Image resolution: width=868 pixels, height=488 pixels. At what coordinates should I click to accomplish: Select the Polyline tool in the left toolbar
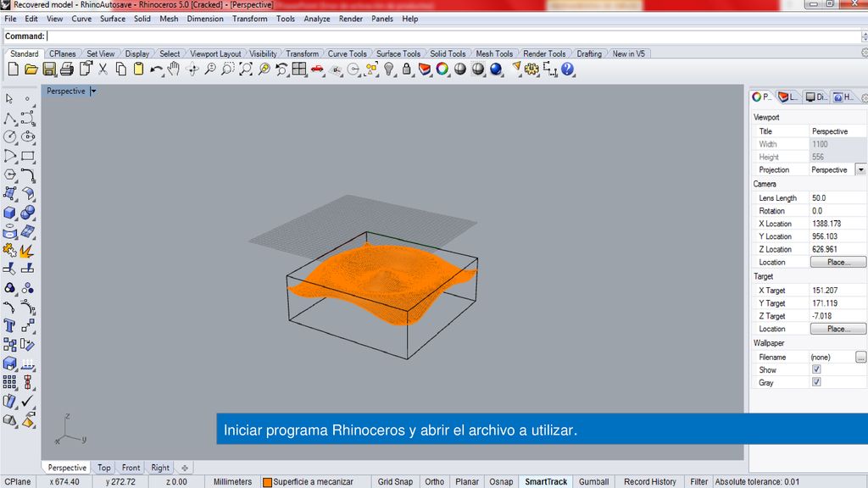(9, 118)
